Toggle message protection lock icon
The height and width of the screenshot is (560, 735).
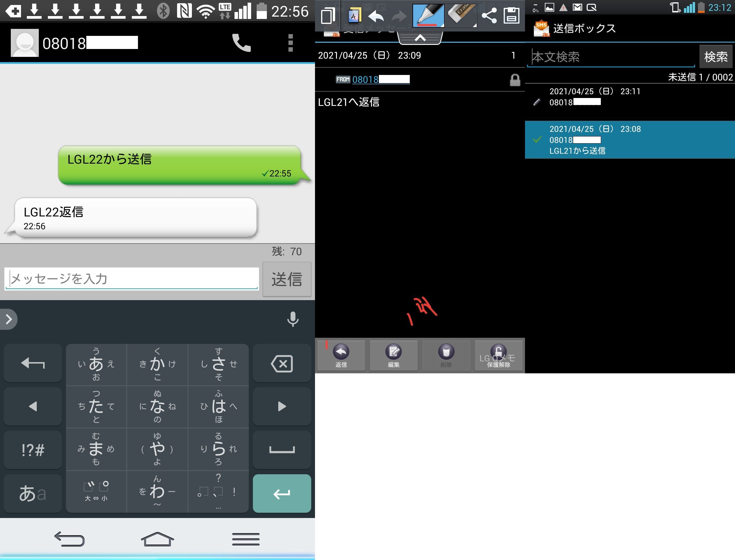pos(515,80)
